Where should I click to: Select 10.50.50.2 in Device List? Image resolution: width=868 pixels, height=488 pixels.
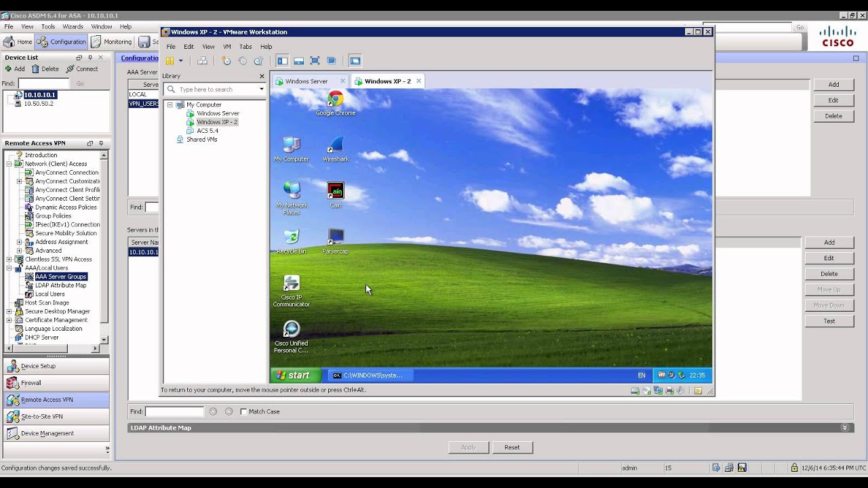39,104
